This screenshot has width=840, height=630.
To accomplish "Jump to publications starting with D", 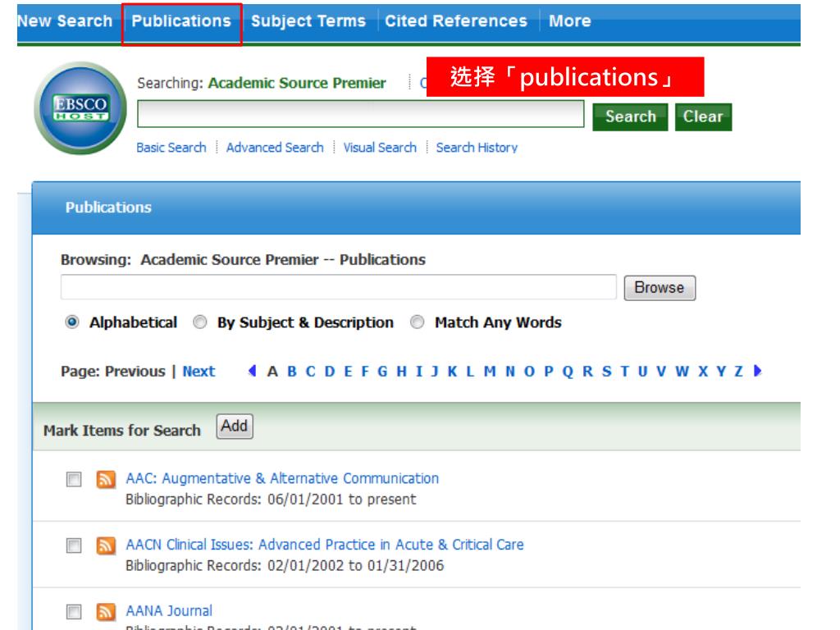I will tap(330, 372).
